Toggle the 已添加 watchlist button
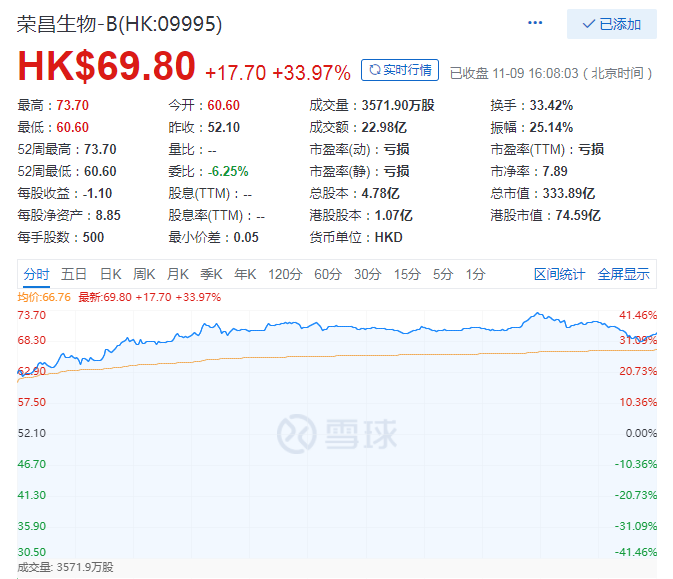Image resolution: width=673 pixels, height=579 pixels. click(x=612, y=24)
